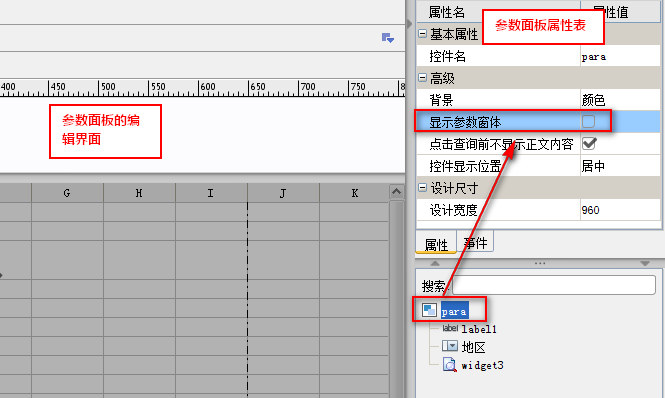Select the 地区 combo box widget icon

pos(450,346)
